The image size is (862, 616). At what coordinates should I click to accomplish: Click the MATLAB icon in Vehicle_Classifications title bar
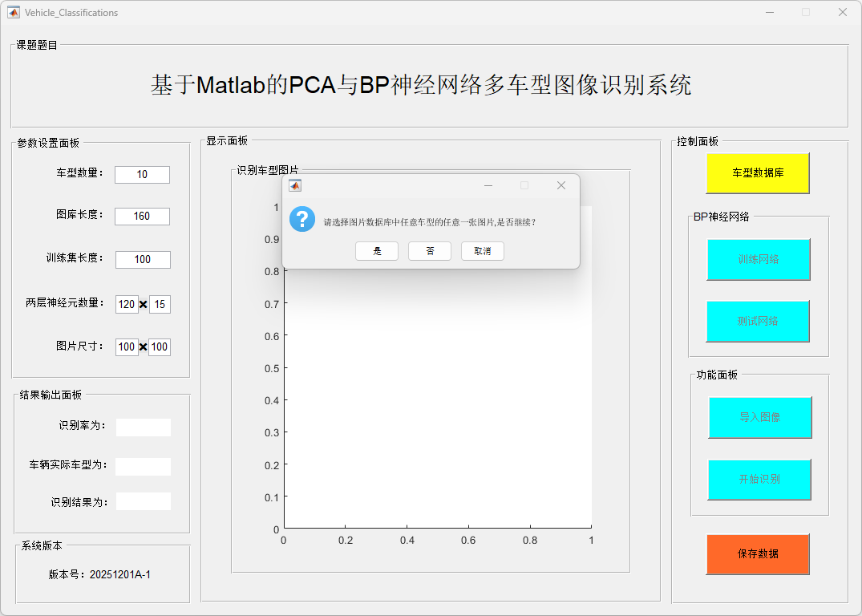pos(13,12)
